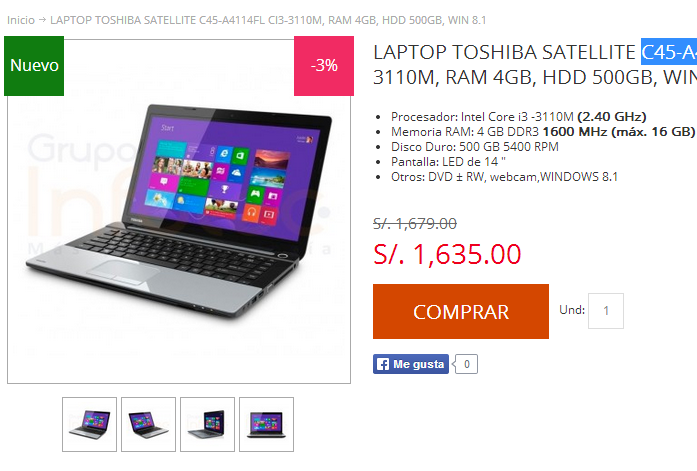
Task: Click the Procesador specification line
Action: [x=518, y=117]
